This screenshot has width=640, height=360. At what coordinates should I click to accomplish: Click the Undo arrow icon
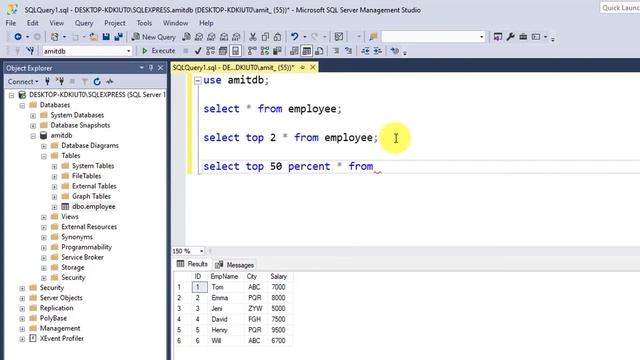295,37
